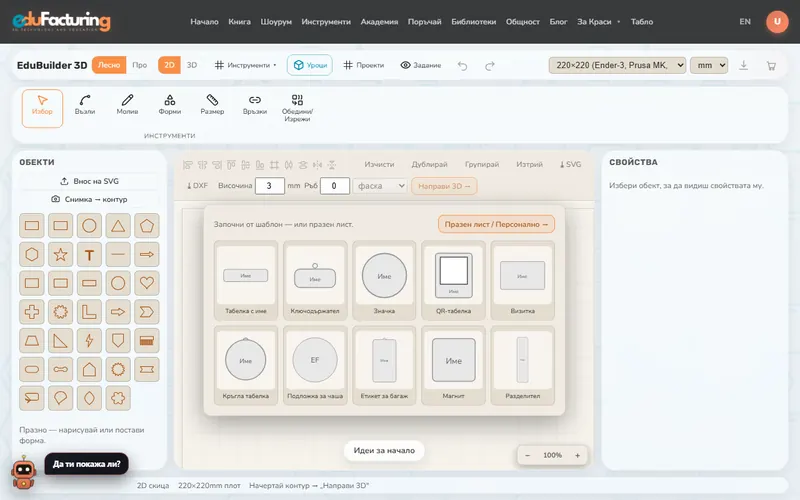Add a circle shape from first row
This screenshot has height=500, width=800.
[89, 226]
